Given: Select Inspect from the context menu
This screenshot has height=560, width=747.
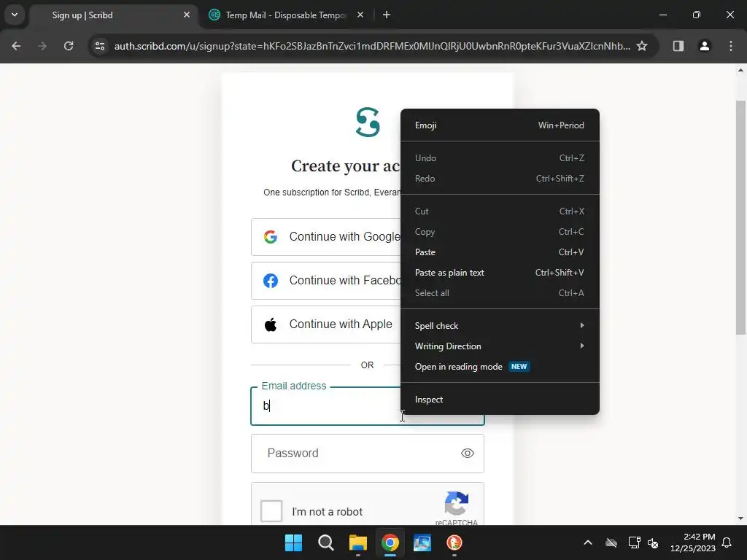Looking at the screenshot, I should point(500,400).
